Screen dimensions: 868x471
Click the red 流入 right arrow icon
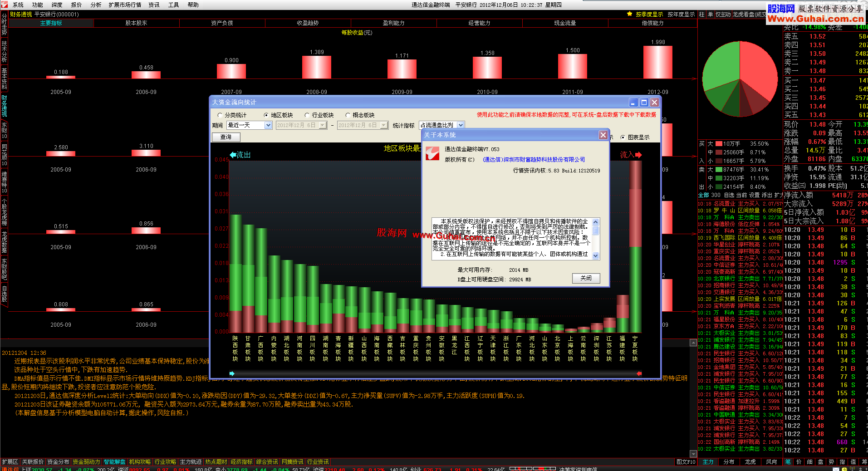coord(638,155)
